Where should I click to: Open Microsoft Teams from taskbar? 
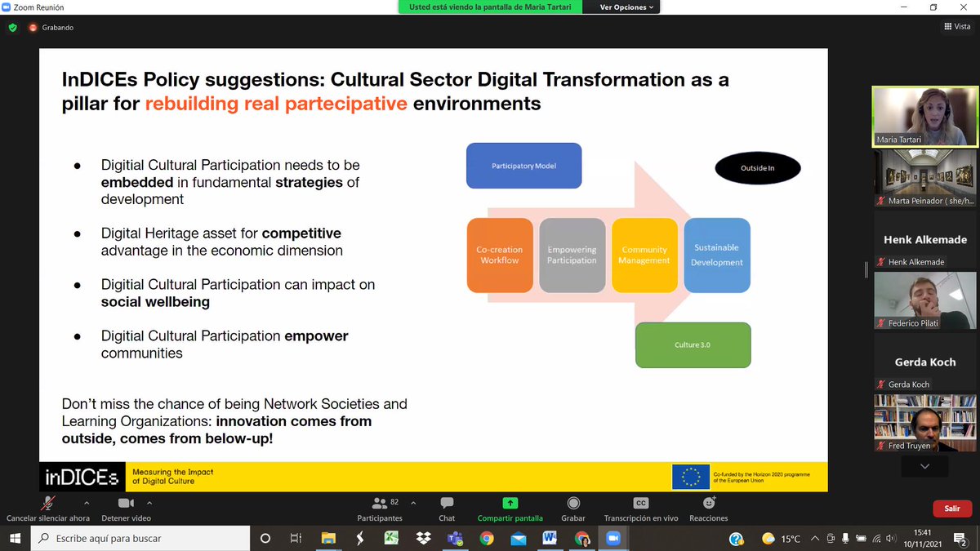[x=455, y=539]
